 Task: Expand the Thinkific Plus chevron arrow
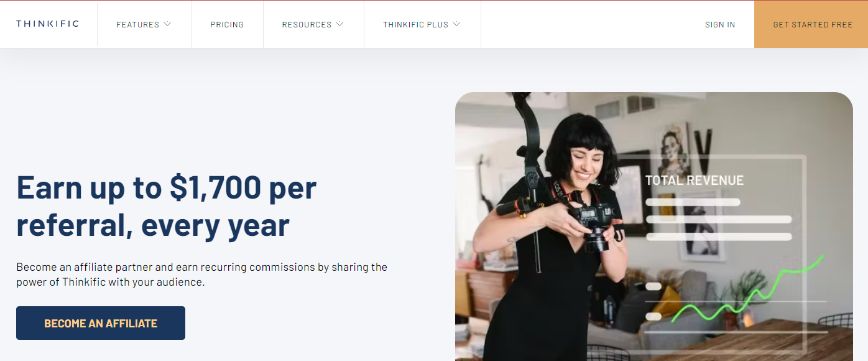[x=456, y=24]
